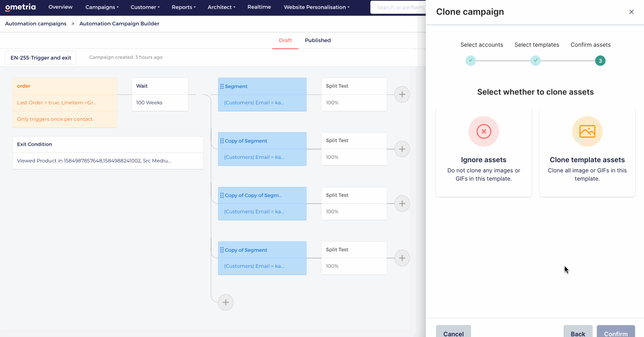Switch to the Published tab
This screenshot has width=644, height=337.
click(x=318, y=41)
